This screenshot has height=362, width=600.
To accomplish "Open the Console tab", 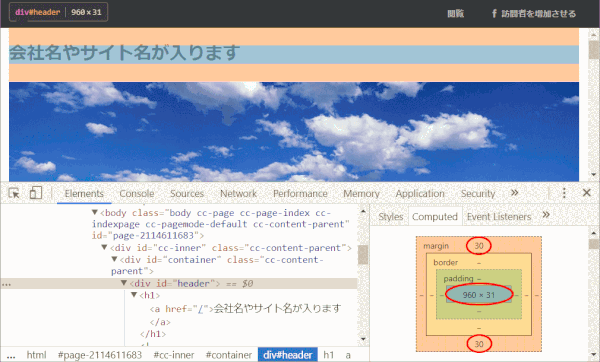I will (x=137, y=194).
